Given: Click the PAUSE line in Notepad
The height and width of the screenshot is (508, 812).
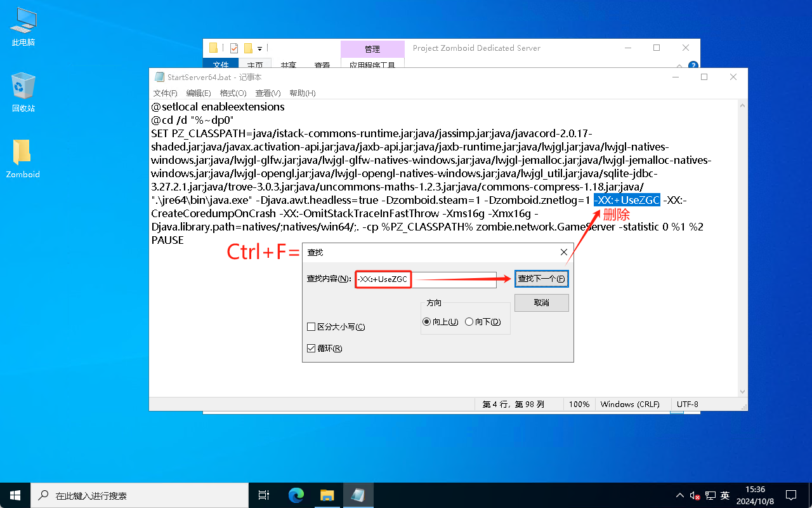Looking at the screenshot, I should click(167, 241).
